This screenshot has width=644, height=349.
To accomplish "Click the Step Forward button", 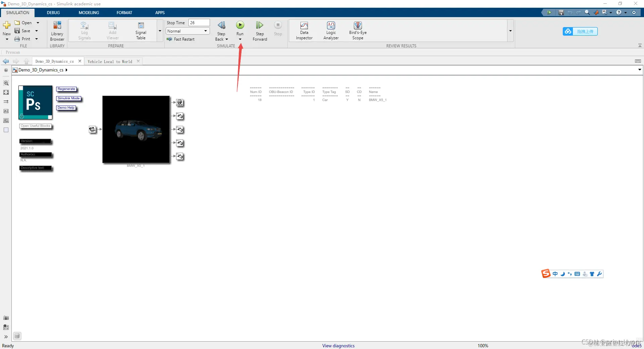I will click(260, 31).
